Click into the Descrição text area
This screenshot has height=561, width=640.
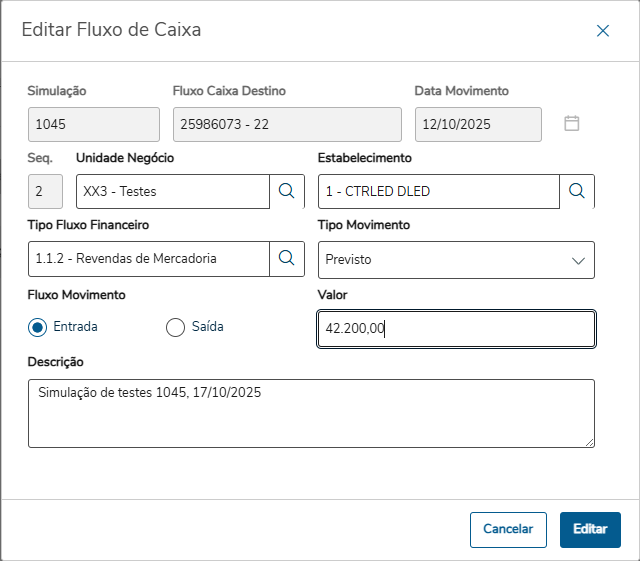[311, 412]
